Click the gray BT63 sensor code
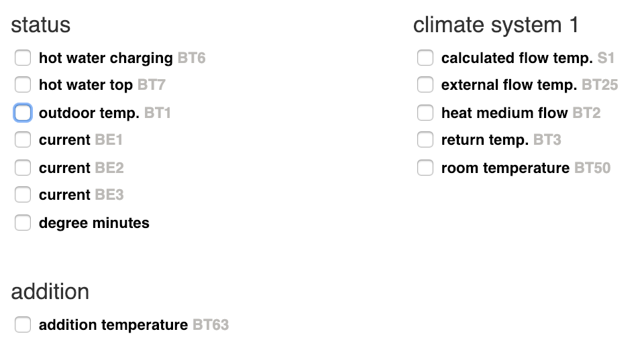This screenshot has width=644, height=350. 211,325
